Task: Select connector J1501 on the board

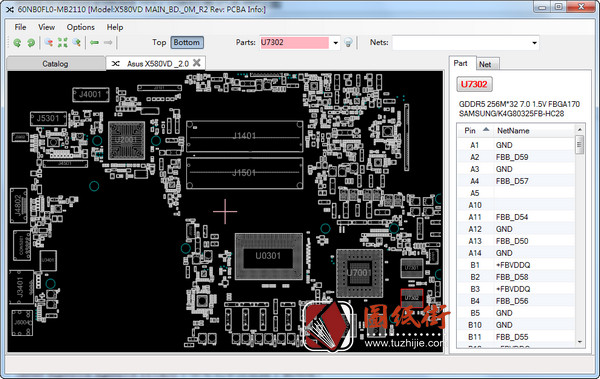Action: (244, 173)
